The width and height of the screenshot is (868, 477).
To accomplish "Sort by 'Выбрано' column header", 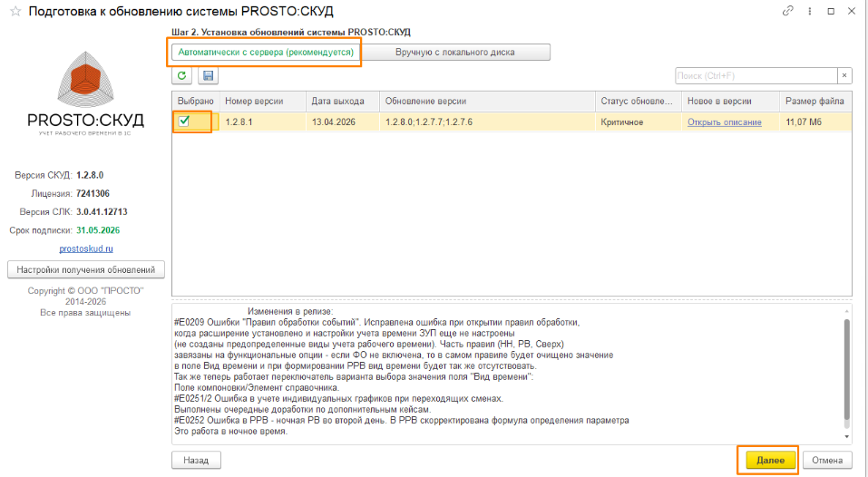I will (x=195, y=102).
